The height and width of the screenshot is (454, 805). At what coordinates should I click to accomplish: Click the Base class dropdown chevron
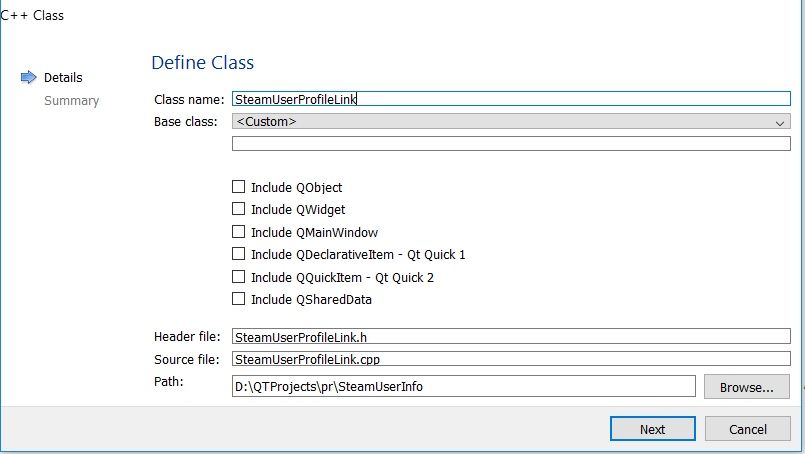[x=780, y=122]
